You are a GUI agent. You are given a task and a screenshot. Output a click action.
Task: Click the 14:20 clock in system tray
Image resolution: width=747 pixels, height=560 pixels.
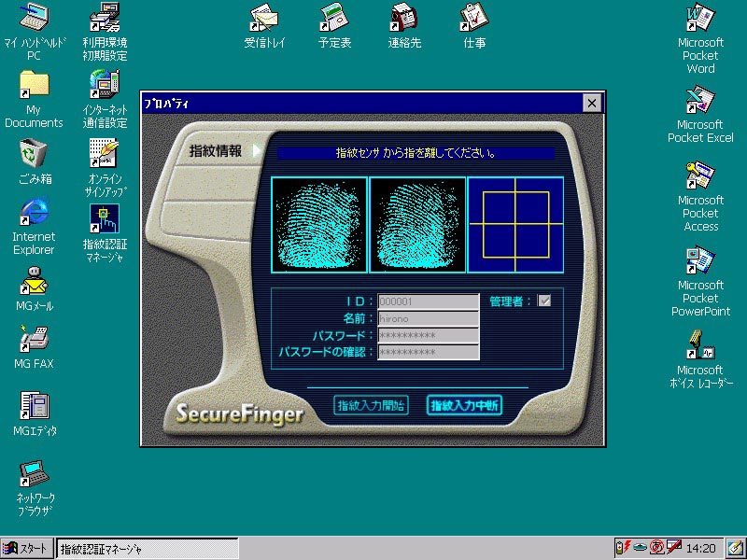(700, 549)
